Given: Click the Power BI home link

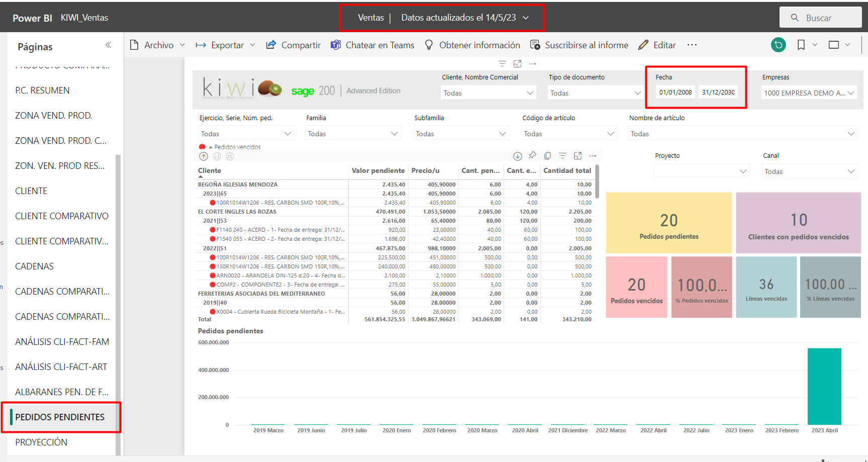Looking at the screenshot, I should pos(32,18).
